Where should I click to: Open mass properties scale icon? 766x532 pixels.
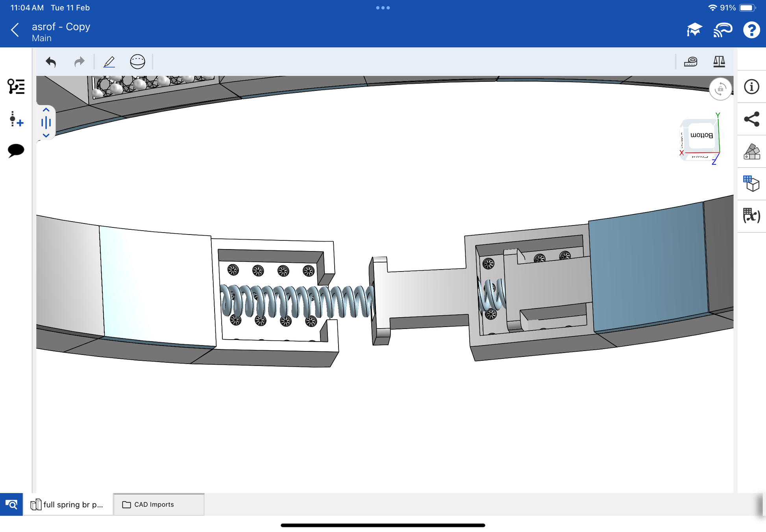(719, 62)
